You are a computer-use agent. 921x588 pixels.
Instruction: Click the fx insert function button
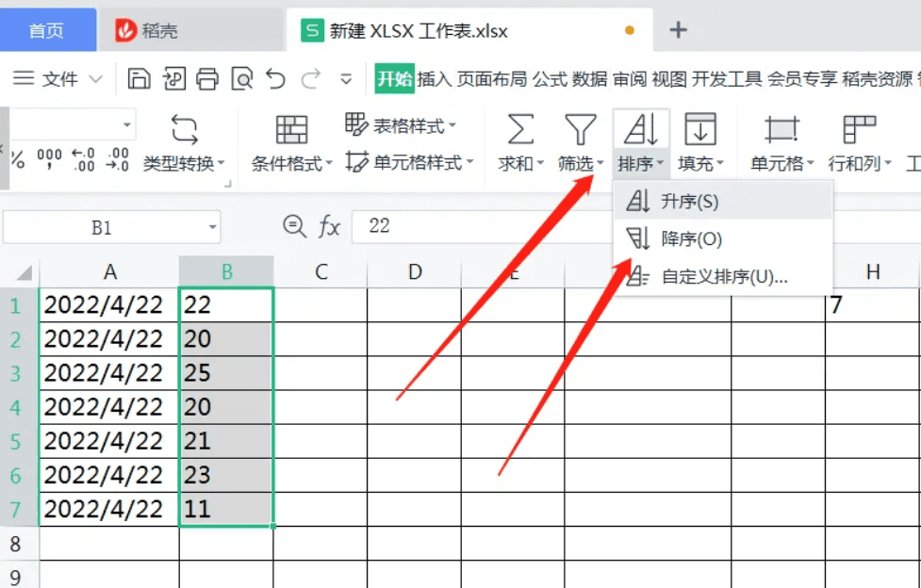329,226
